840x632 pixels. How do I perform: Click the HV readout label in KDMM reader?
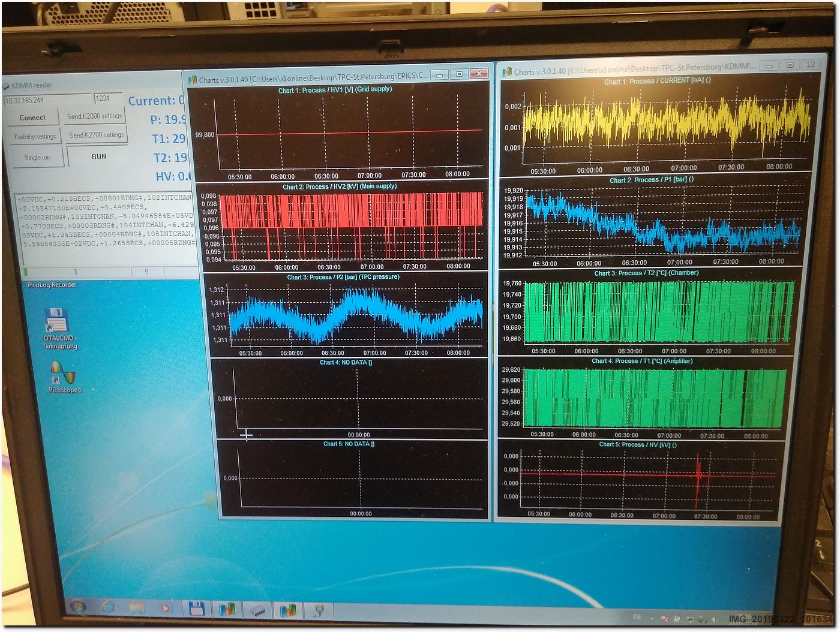tap(173, 176)
